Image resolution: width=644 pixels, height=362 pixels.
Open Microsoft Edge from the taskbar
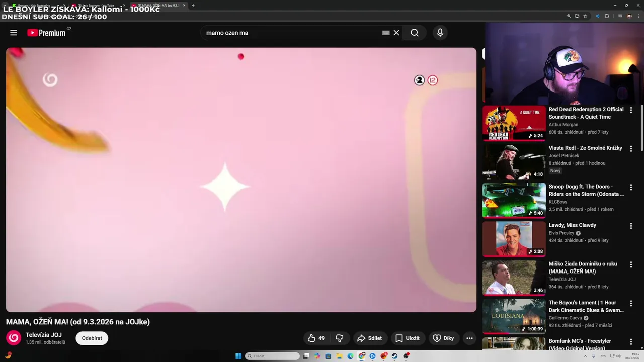click(351, 356)
